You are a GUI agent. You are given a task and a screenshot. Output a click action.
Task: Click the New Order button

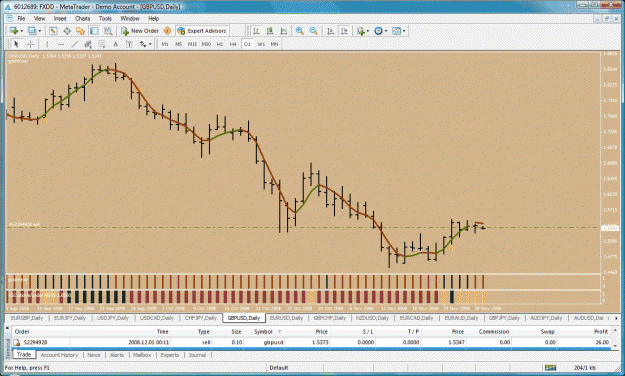(x=140, y=31)
